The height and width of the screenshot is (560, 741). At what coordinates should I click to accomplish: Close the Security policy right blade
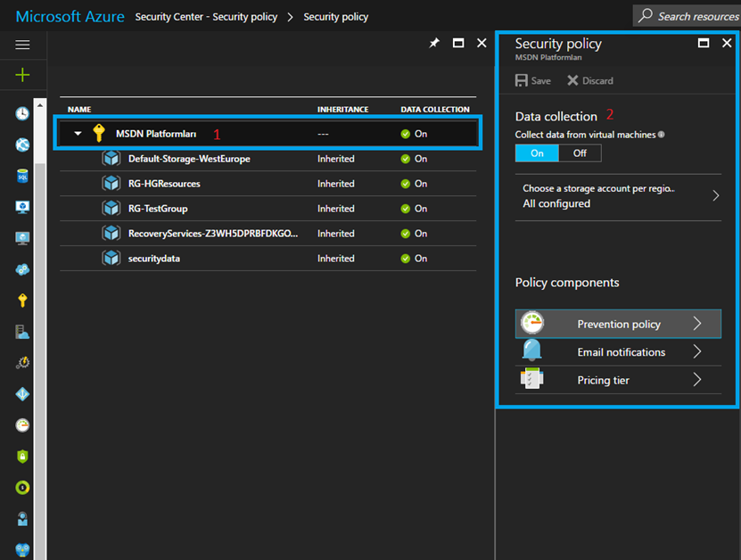click(727, 43)
